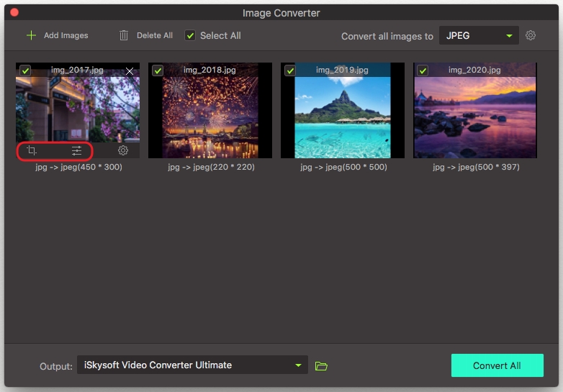The image size is (563, 392).
Task: Click the trash icon to delete all
Action: (x=124, y=35)
